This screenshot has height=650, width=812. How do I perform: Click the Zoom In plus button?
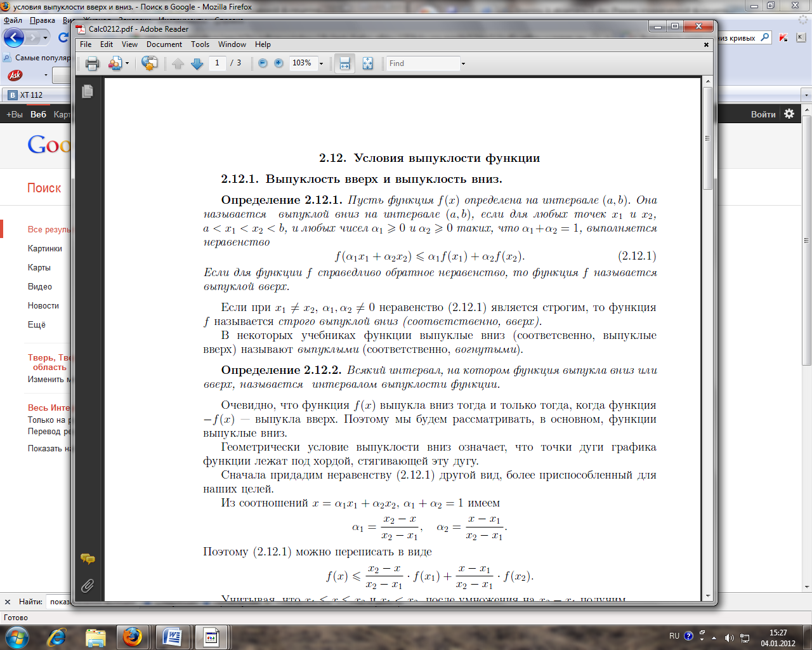tap(278, 63)
